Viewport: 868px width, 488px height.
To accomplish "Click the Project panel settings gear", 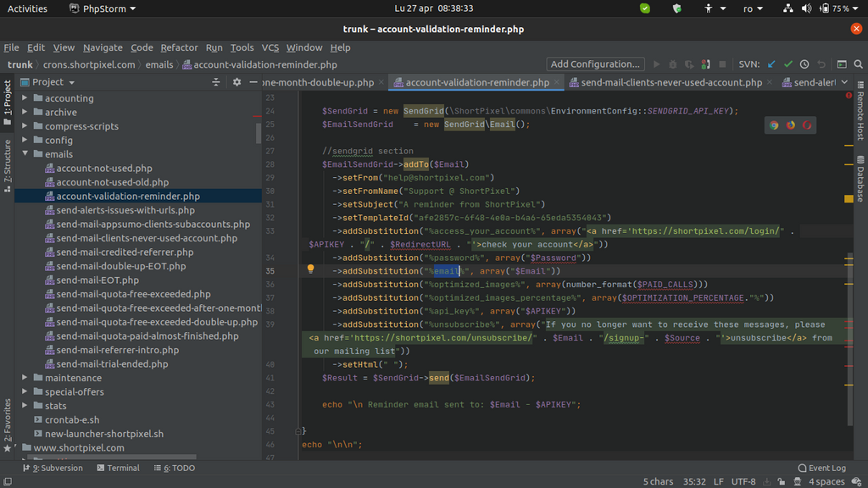I will (x=237, y=82).
